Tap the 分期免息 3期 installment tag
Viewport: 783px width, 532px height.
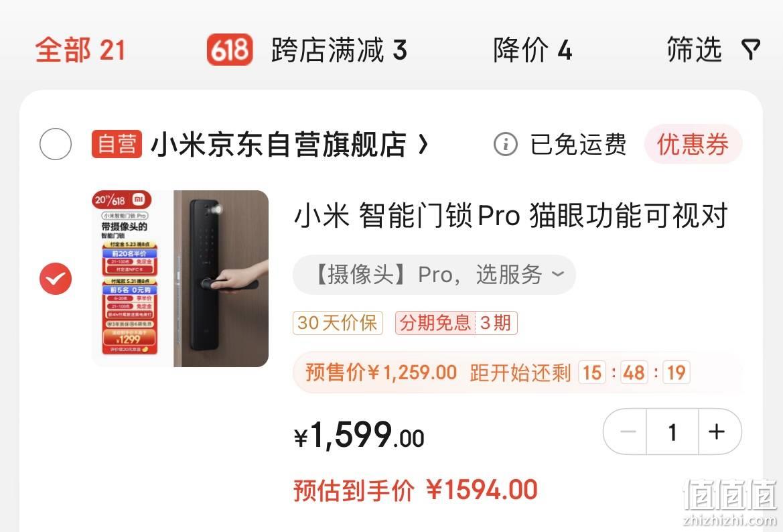[x=456, y=323]
